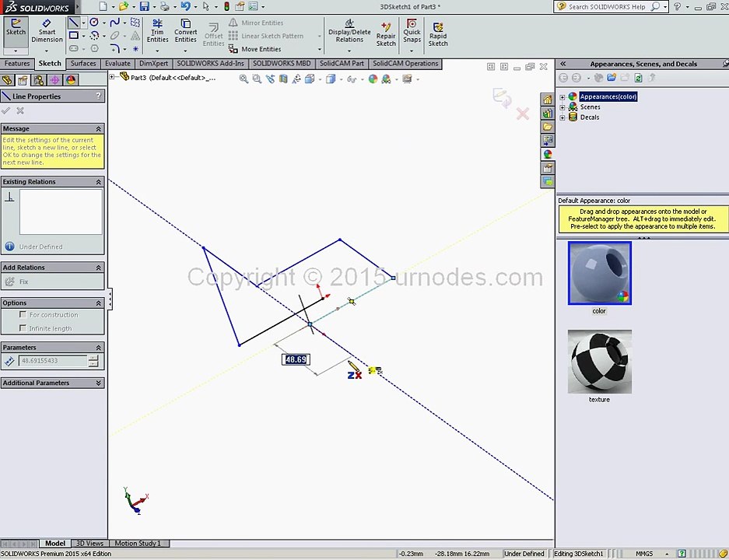
Task: Choose the Spline sketch tool
Action: click(x=115, y=23)
